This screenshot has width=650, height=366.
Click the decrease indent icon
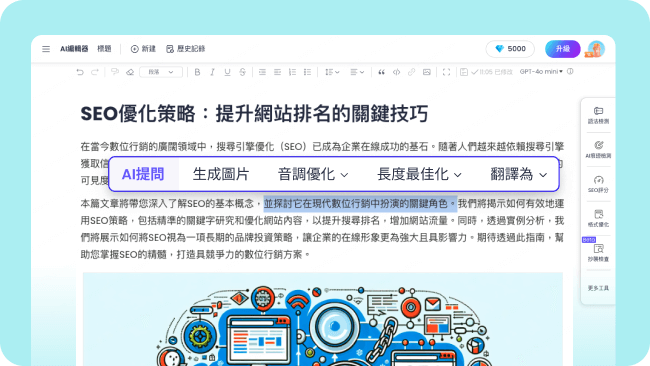[262, 72]
